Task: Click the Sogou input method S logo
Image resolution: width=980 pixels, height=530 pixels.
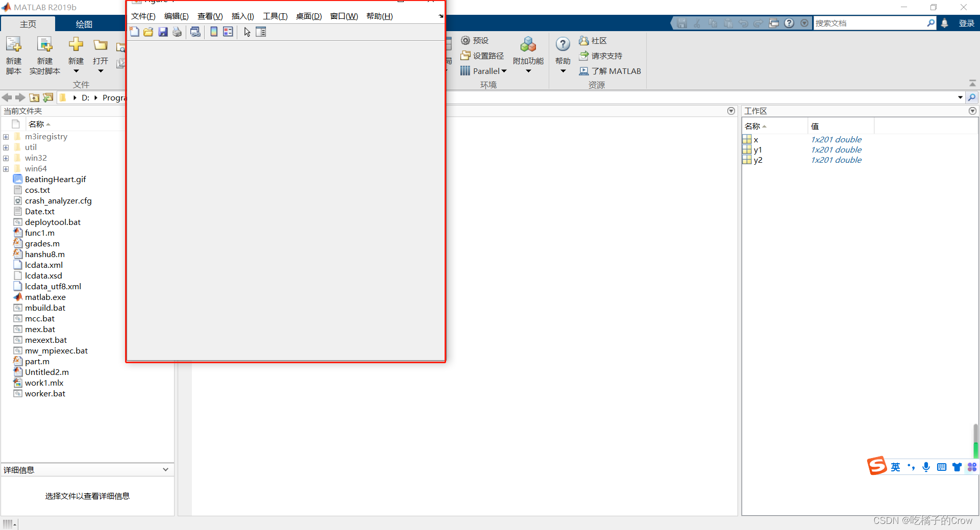Action: 877,466
